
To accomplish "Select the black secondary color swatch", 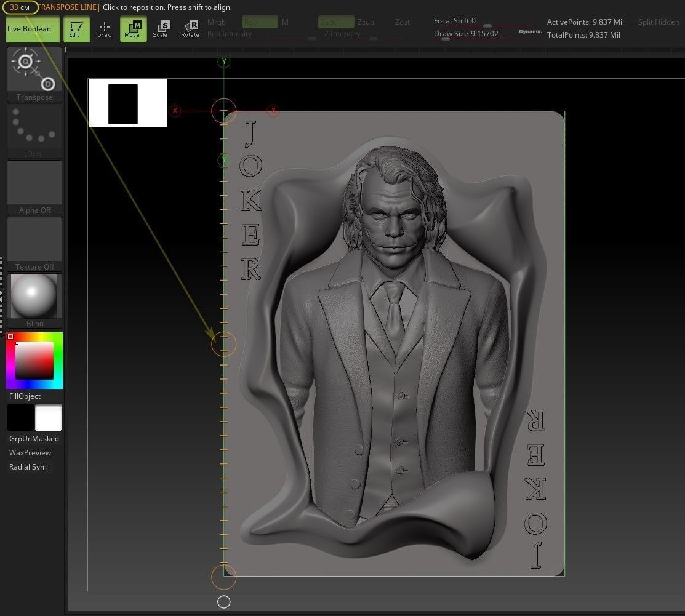I will pyautogui.click(x=20, y=417).
